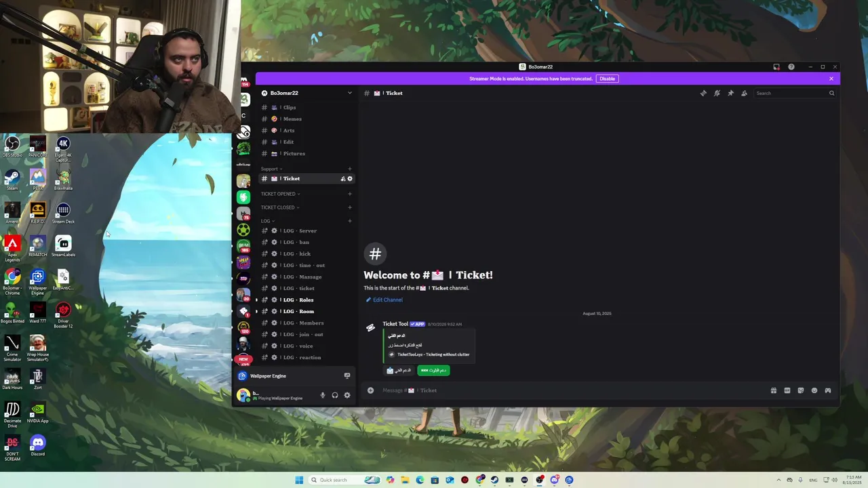Open the LOG - Members channel
The image size is (868, 488).
pos(306,323)
